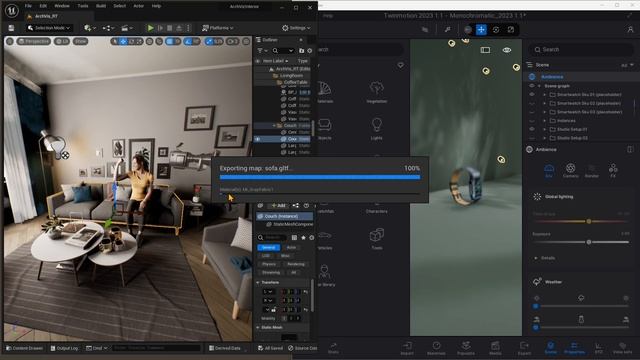
Task: Open the Blueprints dropdown in Unreal toolbar
Action: pos(108,28)
